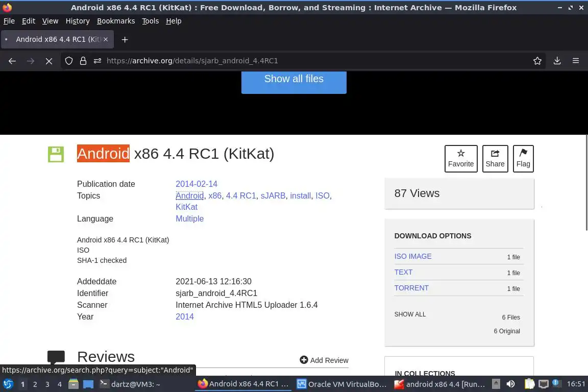The image size is (588, 392).
Task: Click the page vertical scrollbar
Action: tap(586, 183)
